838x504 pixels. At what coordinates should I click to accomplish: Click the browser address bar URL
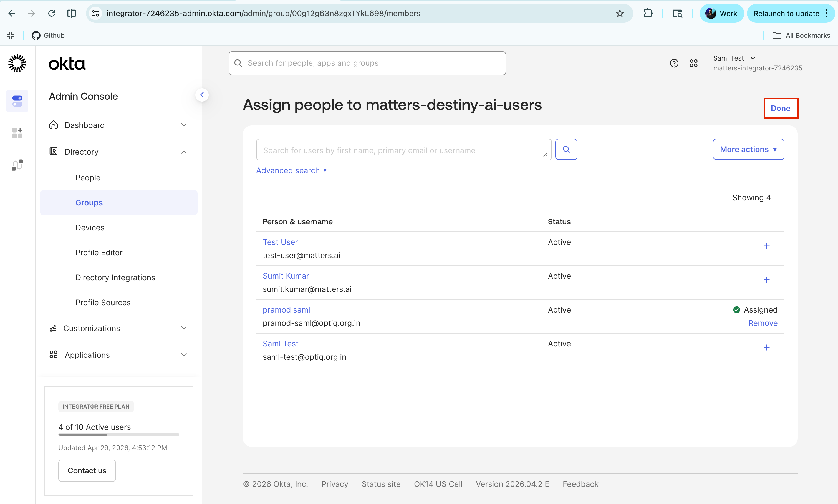(264, 13)
